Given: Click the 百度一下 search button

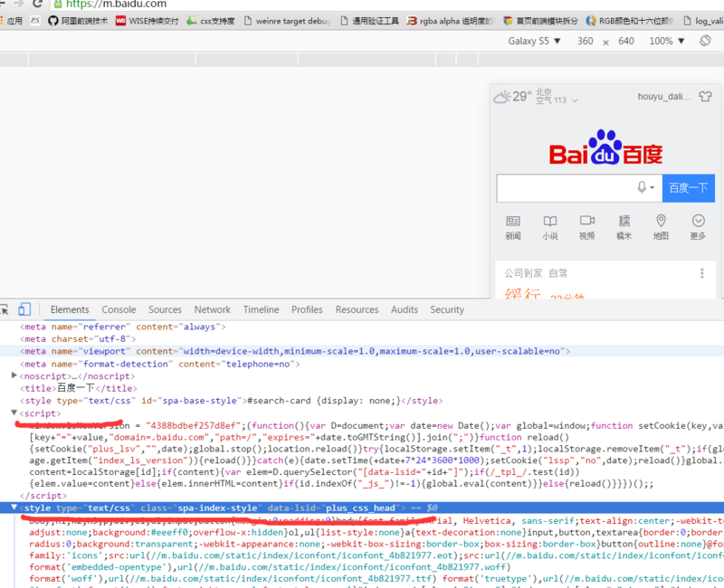Looking at the screenshot, I should (688, 187).
